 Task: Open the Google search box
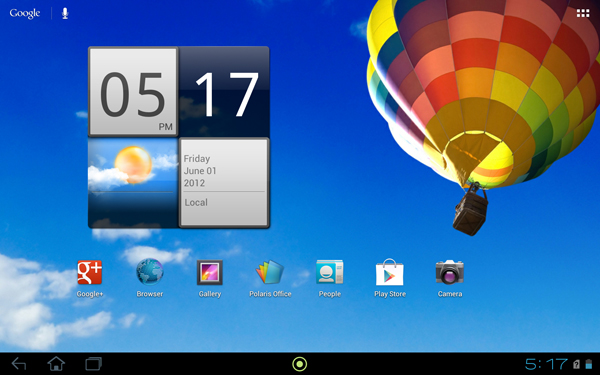(x=25, y=13)
